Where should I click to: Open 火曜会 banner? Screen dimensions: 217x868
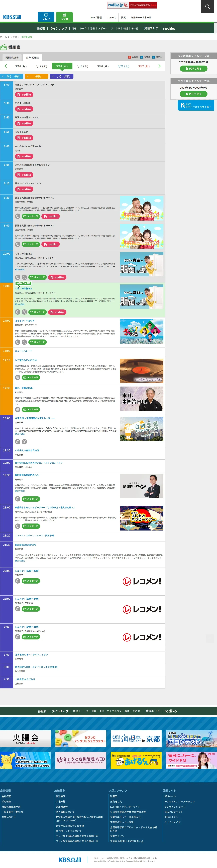click(25, 739)
